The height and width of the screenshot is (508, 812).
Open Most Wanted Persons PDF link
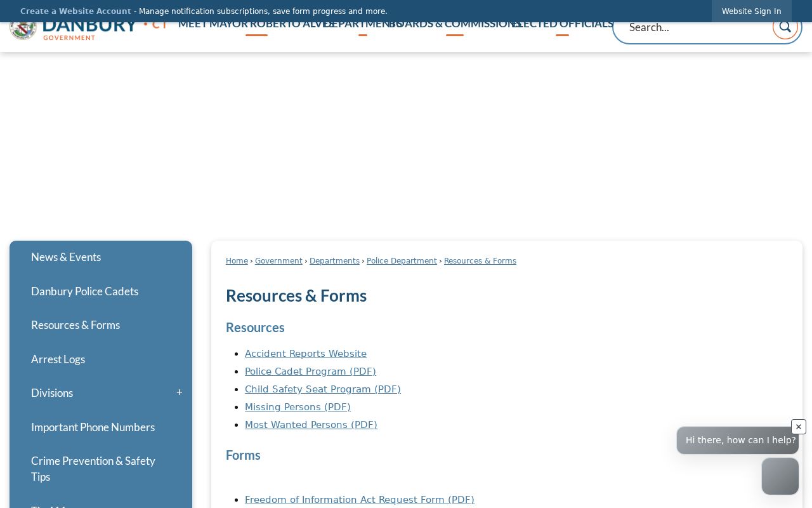(311, 425)
